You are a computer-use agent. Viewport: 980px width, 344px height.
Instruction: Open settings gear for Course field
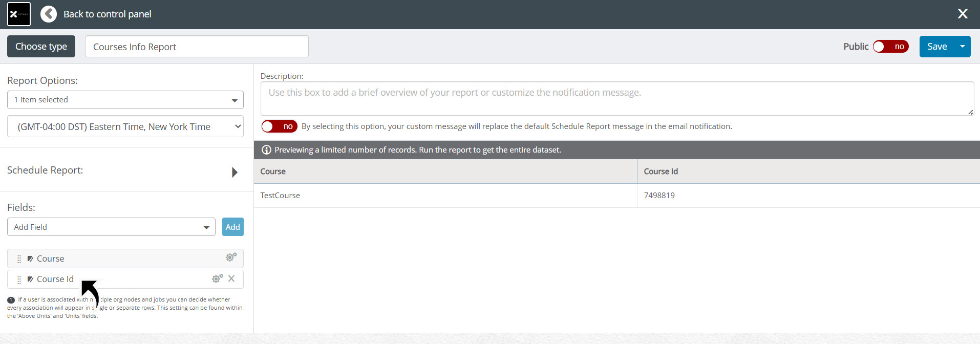coord(231,257)
